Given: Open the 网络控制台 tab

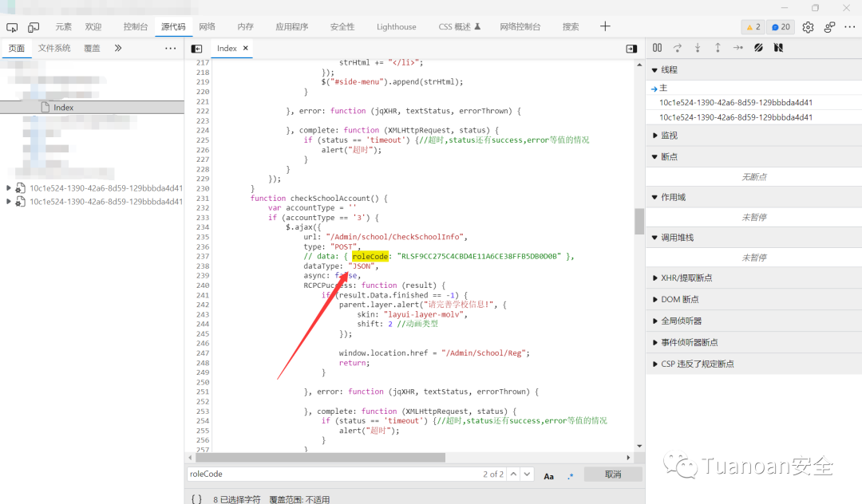Looking at the screenshot, I should (x=520, y=27).
